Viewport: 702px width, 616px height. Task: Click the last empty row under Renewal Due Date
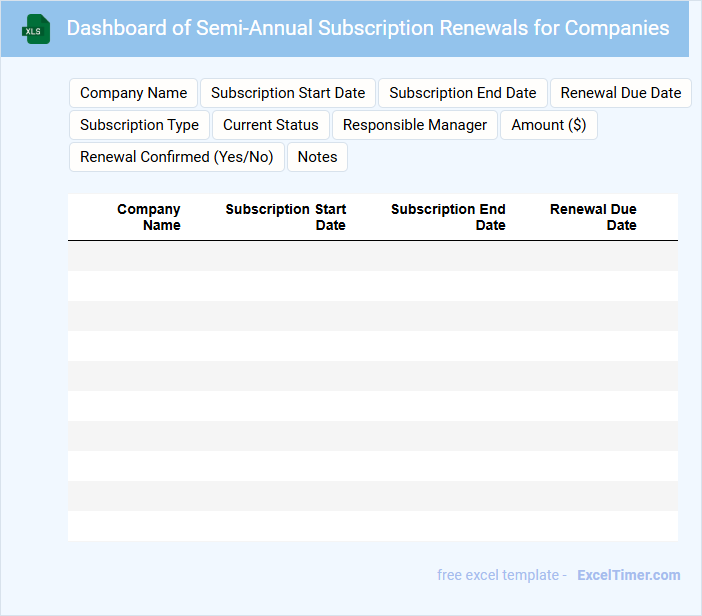tap(595, 526)
